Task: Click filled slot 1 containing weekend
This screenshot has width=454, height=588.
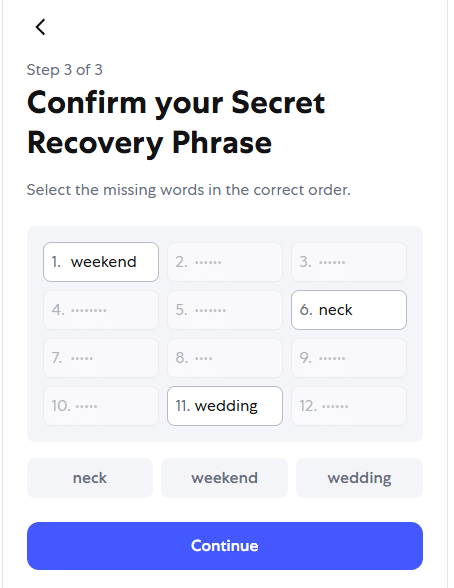Action: (101, 262)
